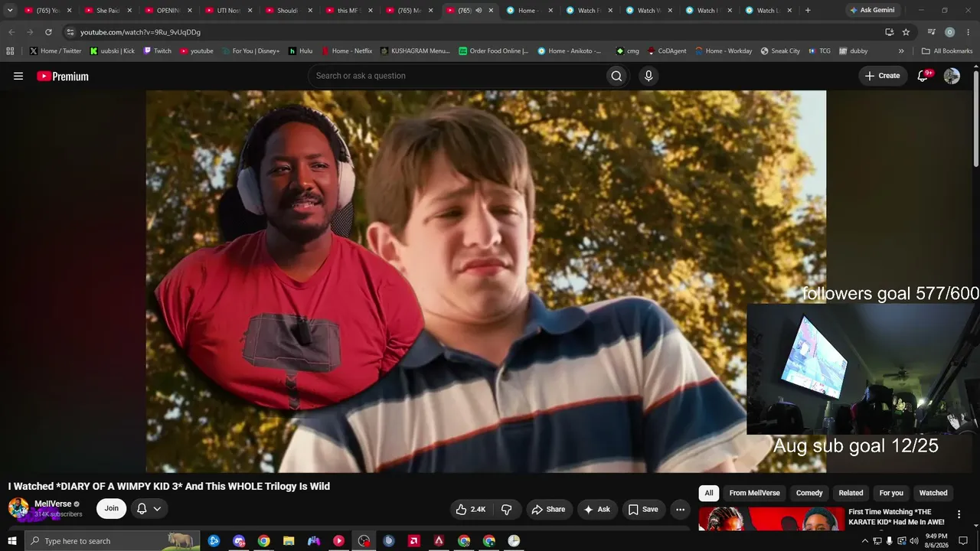Open Ask Gemini in Chrome
980x551 pixels.
(x=871, y=11)
